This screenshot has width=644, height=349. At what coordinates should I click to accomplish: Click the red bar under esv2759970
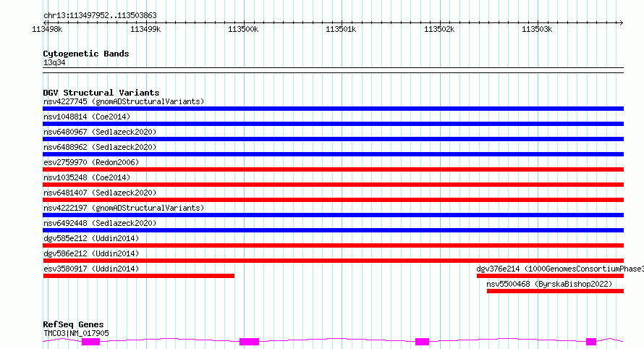tap(333, 169)
